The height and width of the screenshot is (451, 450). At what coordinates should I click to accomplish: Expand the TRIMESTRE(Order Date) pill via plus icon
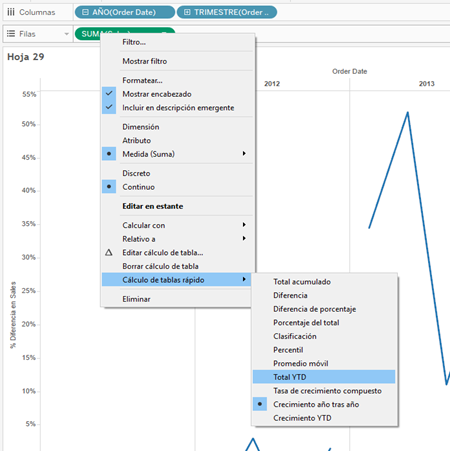coord(187,12)
